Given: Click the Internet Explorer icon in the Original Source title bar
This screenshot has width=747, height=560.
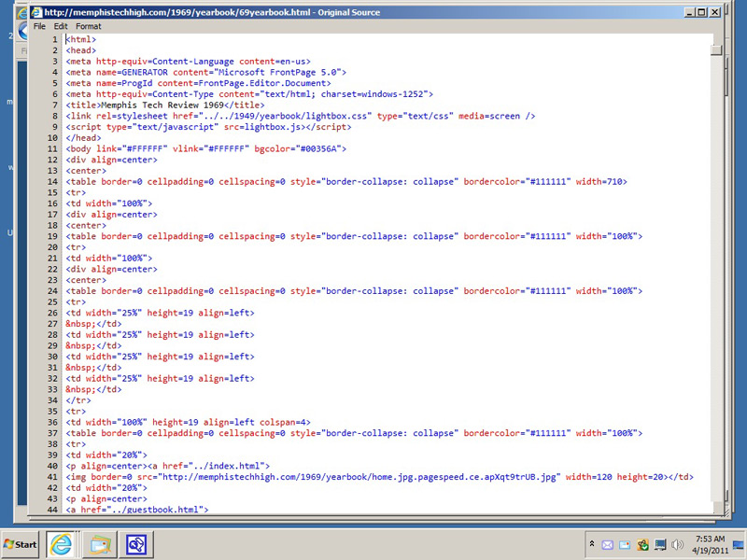Looking at the screenshot, I should point(36,12).
